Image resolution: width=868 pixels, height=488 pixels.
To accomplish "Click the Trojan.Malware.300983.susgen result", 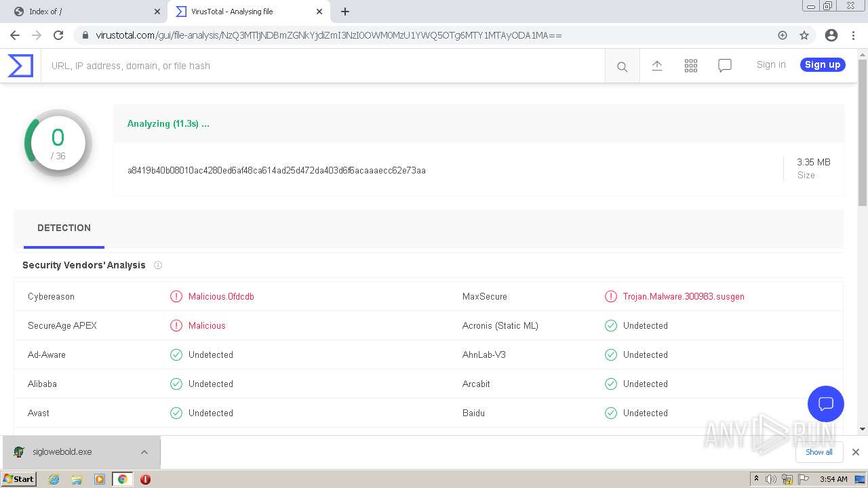I will pyautogui.click(x=684, y=296).
